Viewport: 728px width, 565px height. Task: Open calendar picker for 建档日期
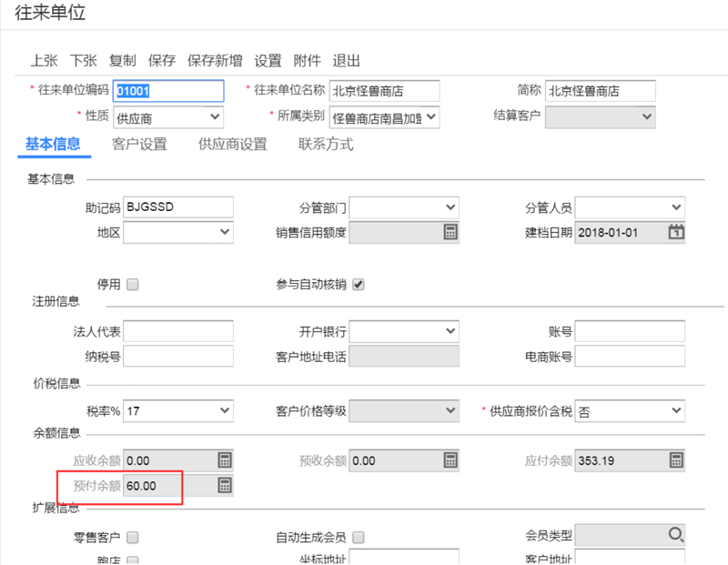click(676, 232)
